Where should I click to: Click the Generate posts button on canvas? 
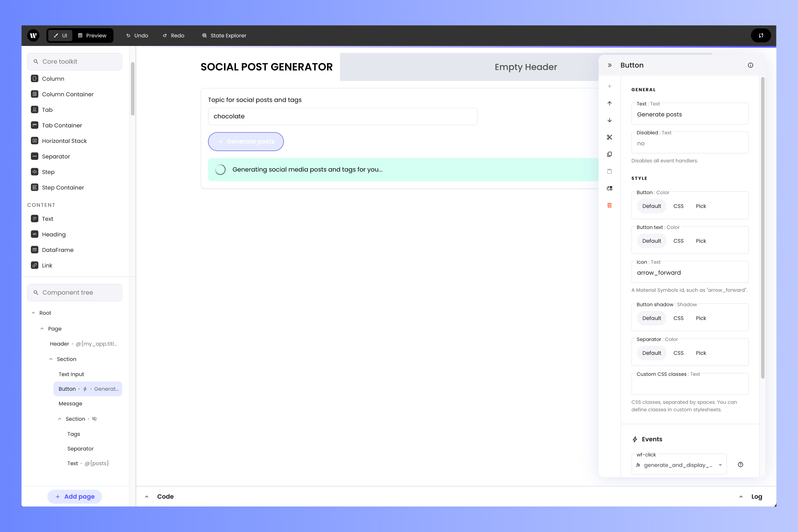246,142
